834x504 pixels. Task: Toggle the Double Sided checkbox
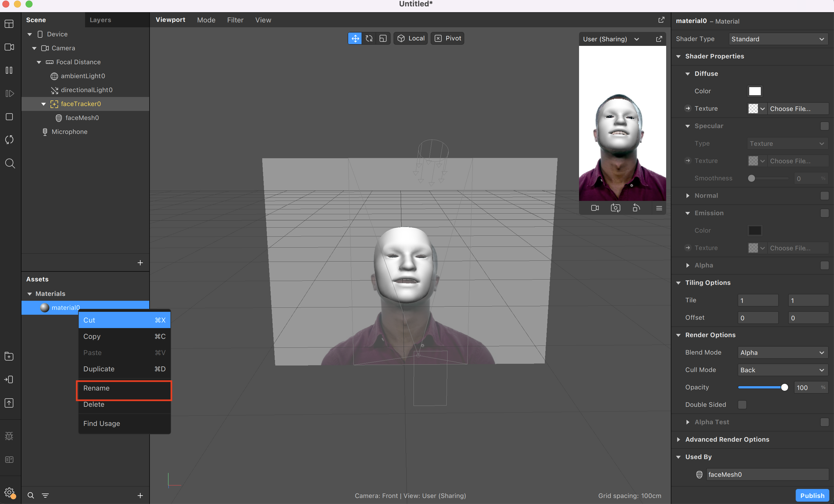tap(742, 404)
